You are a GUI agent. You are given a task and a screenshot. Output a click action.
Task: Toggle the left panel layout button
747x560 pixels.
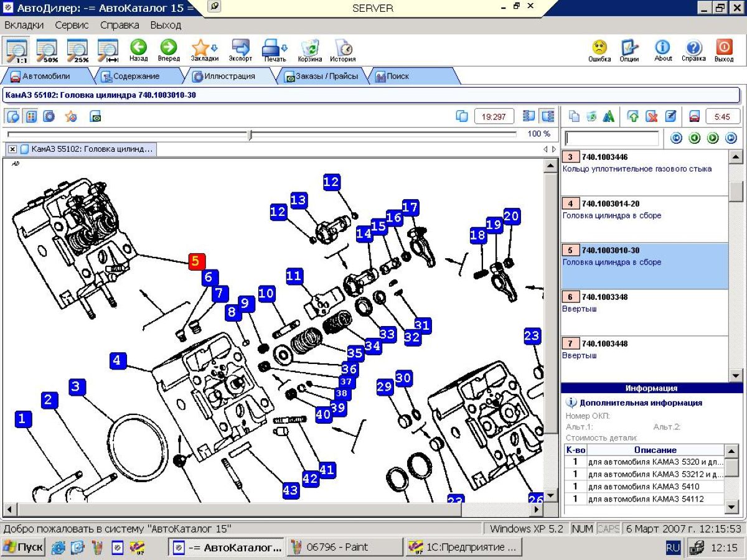point(529,116)
